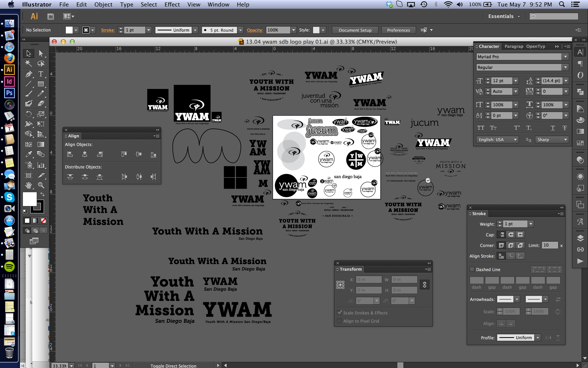Click the None color button
The width and height of the screenshot is (588, 368).
44,221
